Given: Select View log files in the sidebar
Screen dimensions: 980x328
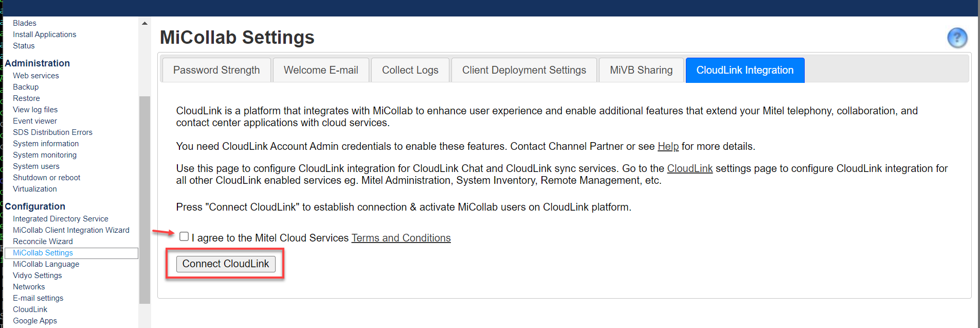Looking at the screenshot, I should pos(35,109).
